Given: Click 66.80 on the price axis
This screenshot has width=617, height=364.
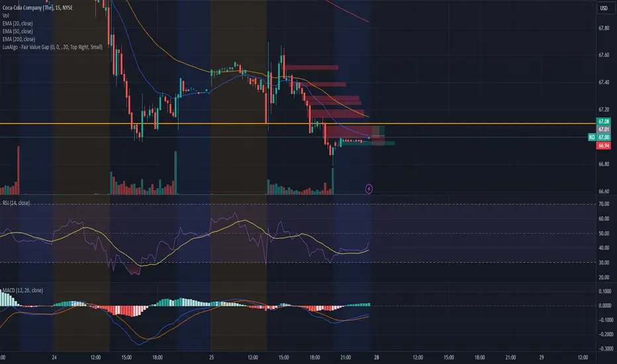Looking at the screenshot, I should (x=604, y=164).
